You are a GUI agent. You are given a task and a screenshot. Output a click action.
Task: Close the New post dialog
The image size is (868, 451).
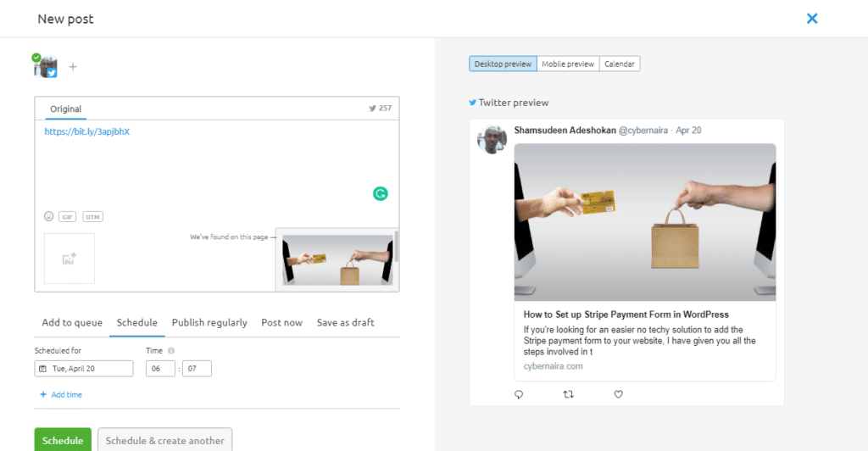(812, 19)
